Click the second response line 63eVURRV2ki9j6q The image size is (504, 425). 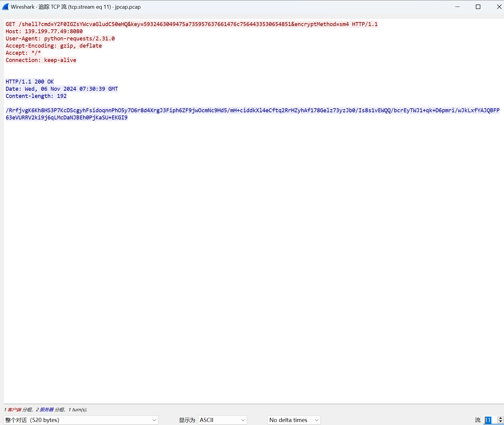pos(66,118)
